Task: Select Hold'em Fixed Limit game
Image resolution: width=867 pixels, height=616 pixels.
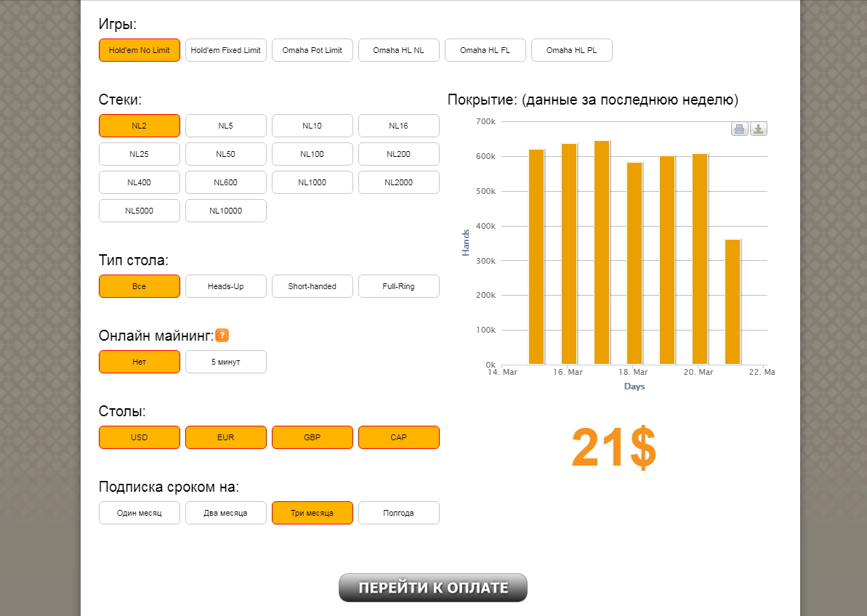Action: [225, 50]
